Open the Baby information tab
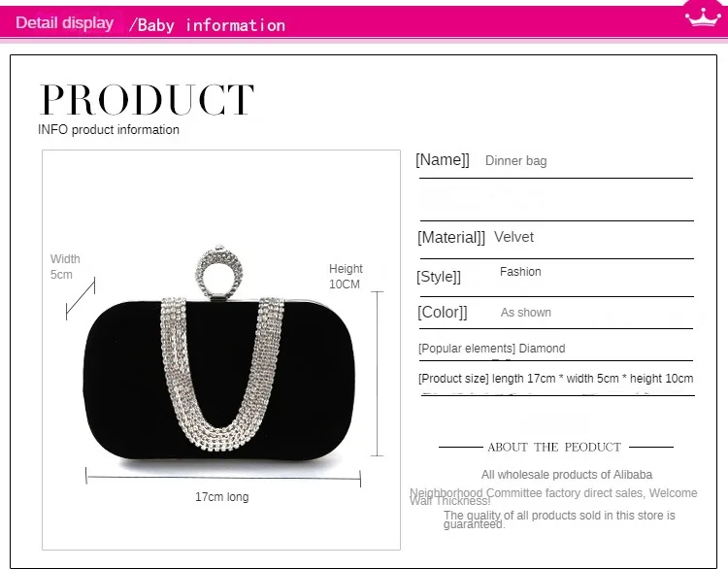Viewport: 728px width, 569px height. (x=207, y=25)
